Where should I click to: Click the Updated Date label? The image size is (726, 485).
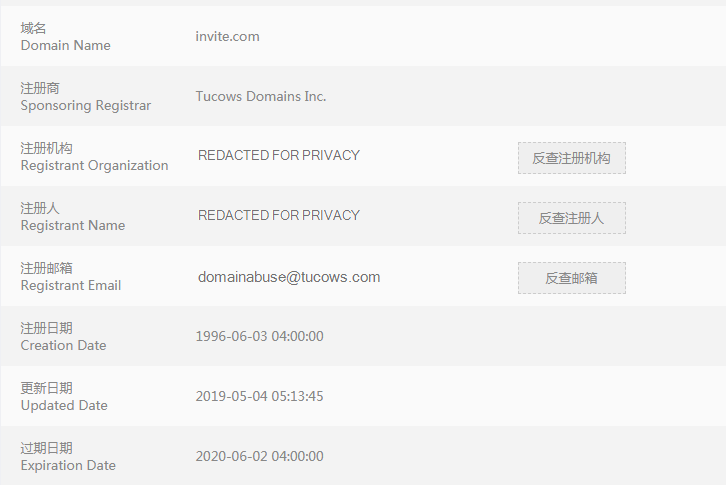64,406
